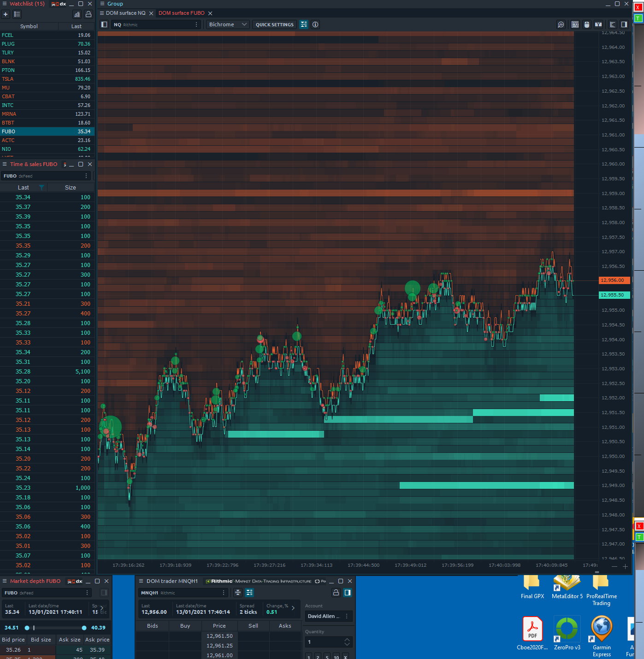Open the MNQH1 symbol three-dot options
Screen dimensions: 644x659
(224, 593)
